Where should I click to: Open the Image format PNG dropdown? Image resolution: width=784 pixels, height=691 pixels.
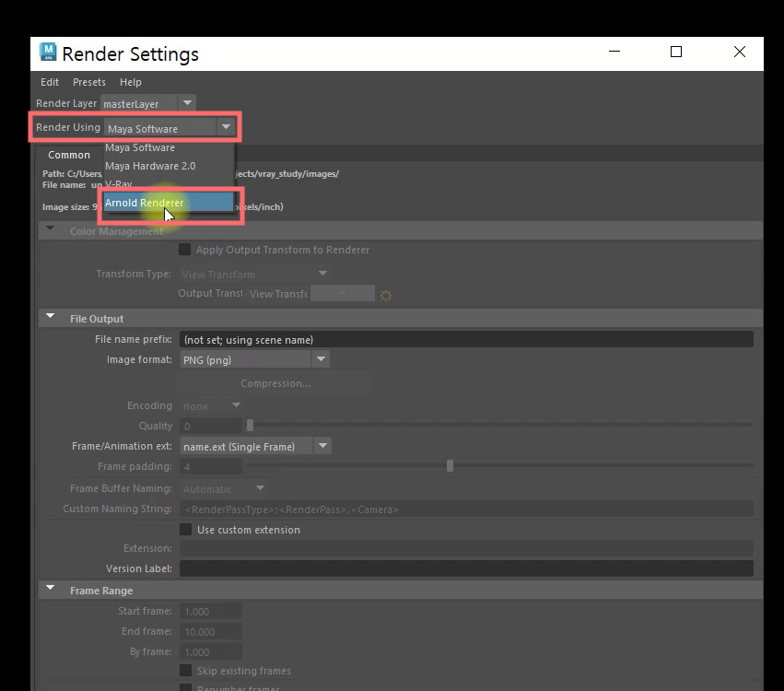(x=254, y=359)
